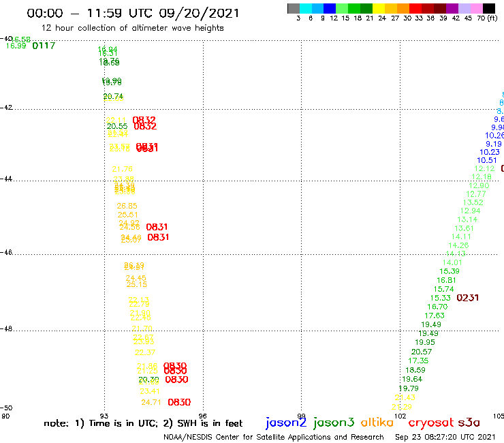This screenshot has height=443, width=504.
Task: Click the wave height value 19.64
Action: tap(412, 379)
